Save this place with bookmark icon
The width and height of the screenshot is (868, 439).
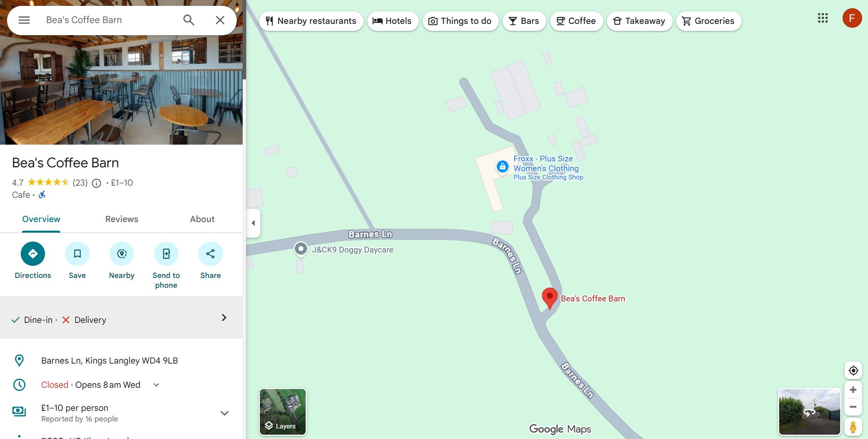pyautogui.click(x=77, y=254)
